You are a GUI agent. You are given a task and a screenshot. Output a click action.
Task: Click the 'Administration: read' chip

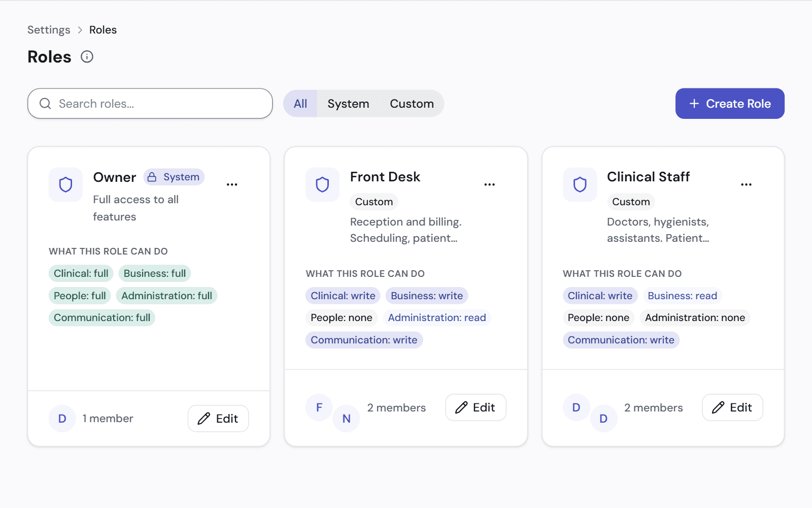point(437,317)
